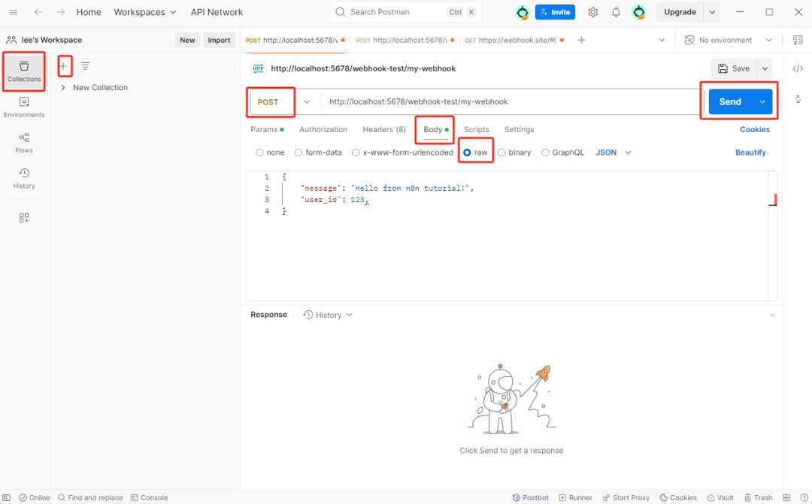Open the Save options dropdown arrow
This screenshot has width=812, height=504.
[765, 68]
